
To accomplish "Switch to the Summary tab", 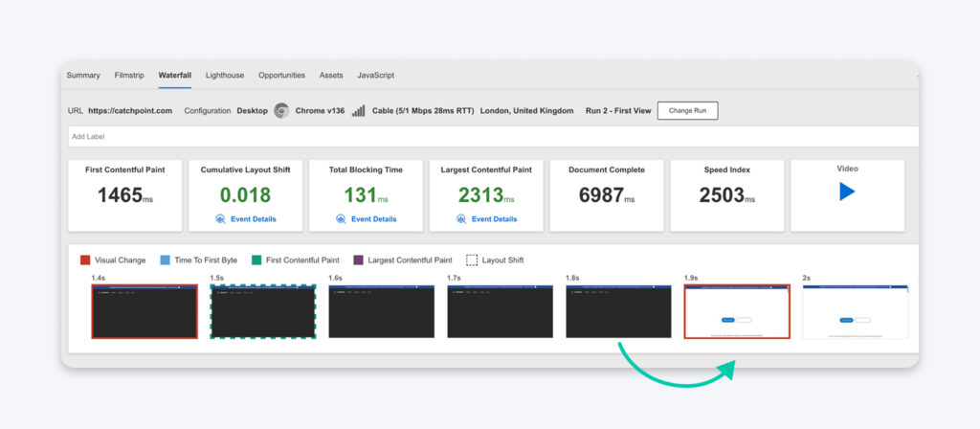I will pos(83,76).
